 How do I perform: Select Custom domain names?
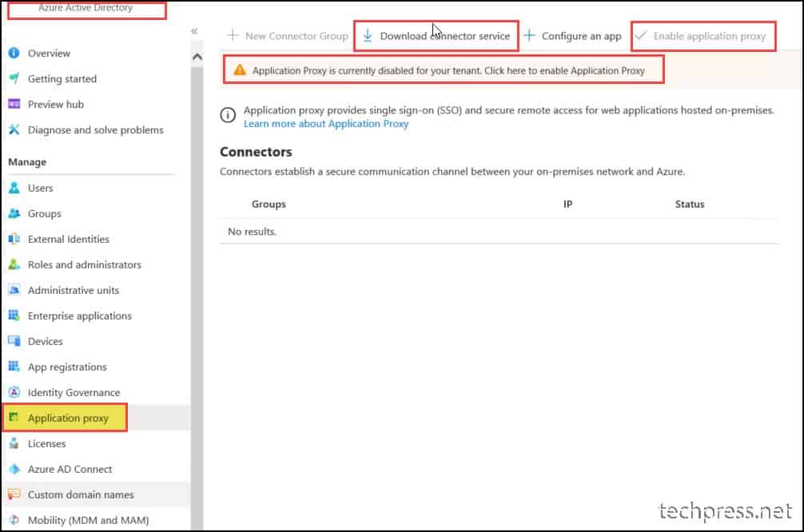[81, 495]
